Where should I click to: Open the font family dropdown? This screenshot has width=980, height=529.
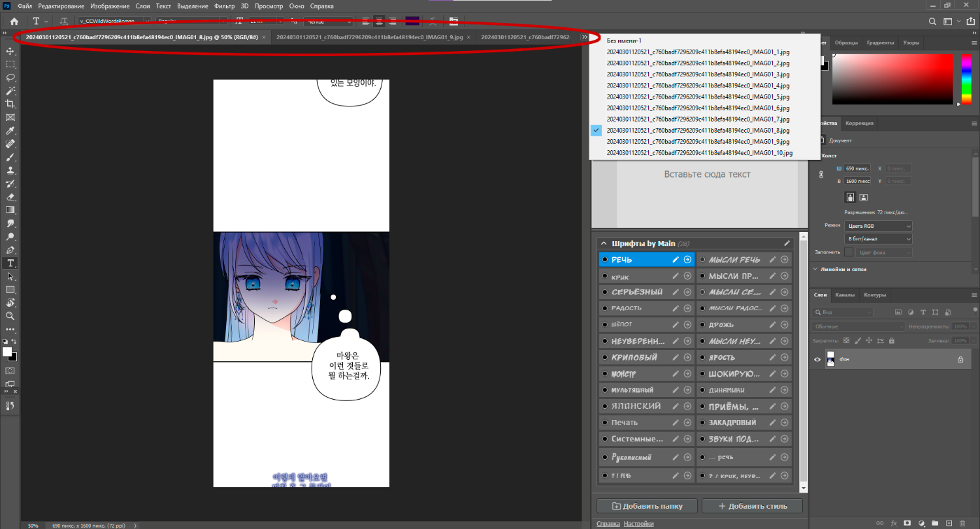(114, 21)
